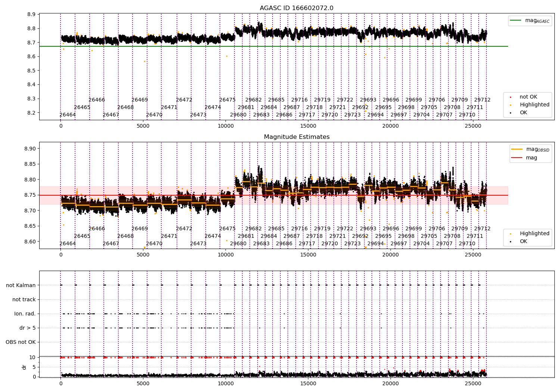Click the 'not Kalman' y-axis label

point(21,286)
